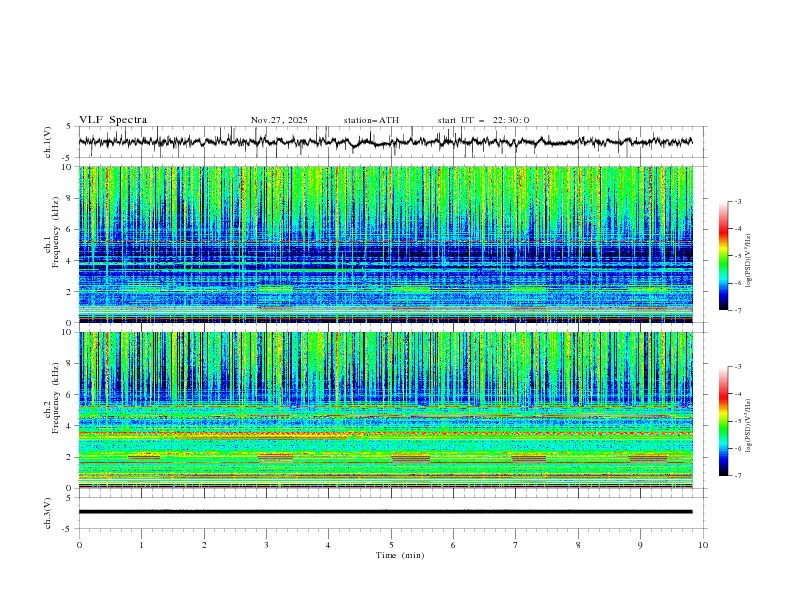The image size is (792, 612).
Task: Click the 'VLF Spectra' title text
Action: 113,120
